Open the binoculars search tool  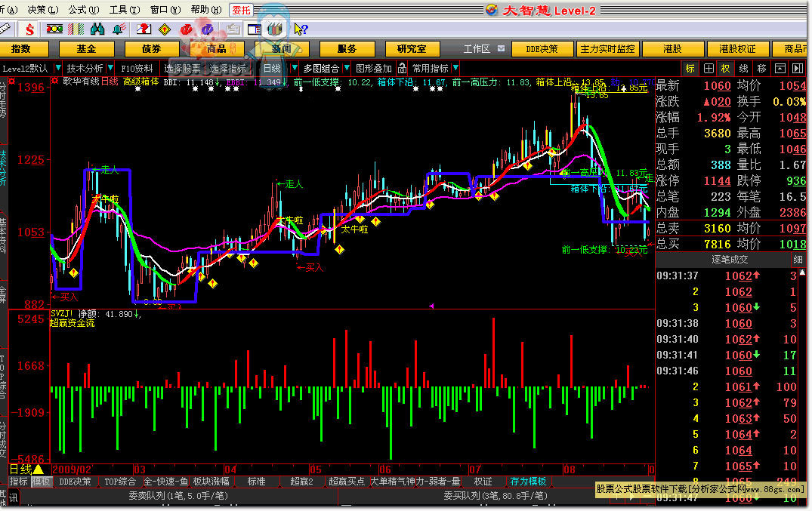(97, 29)
